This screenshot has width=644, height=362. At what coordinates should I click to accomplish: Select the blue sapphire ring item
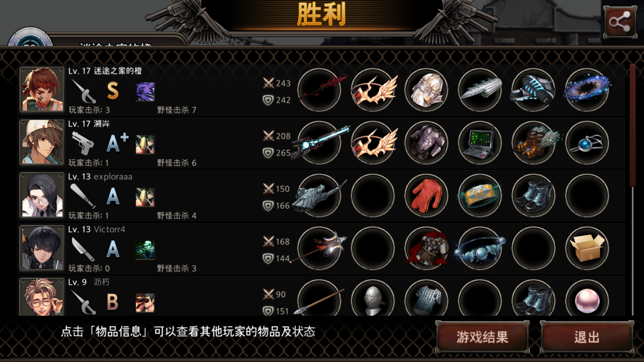click(587, 143)
